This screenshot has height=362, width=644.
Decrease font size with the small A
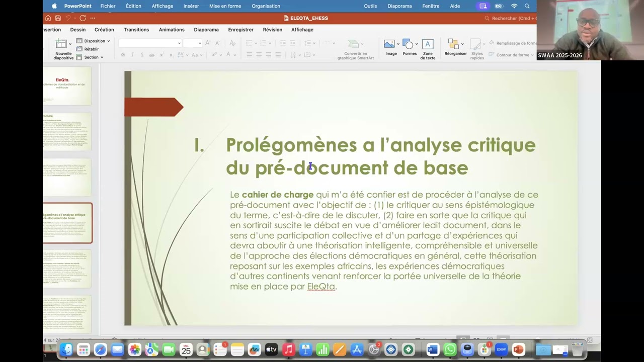(217, 43)
